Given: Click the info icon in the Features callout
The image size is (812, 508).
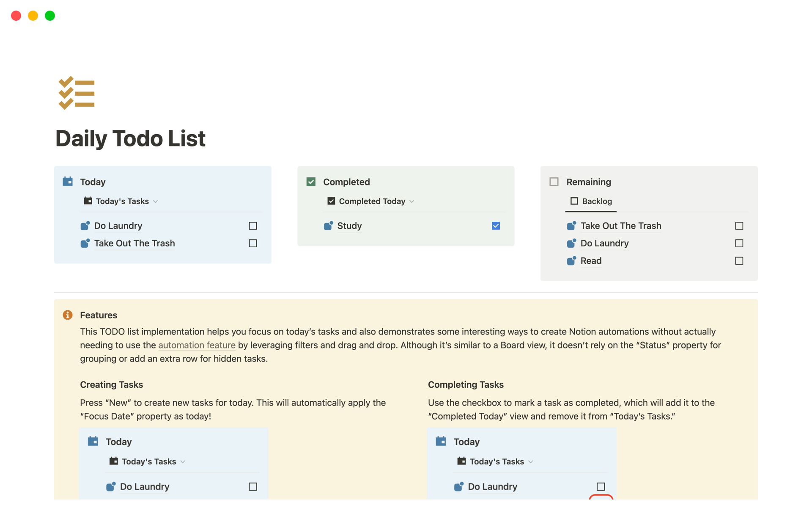Looking at the screenshot, I should [x=68, y=315].
